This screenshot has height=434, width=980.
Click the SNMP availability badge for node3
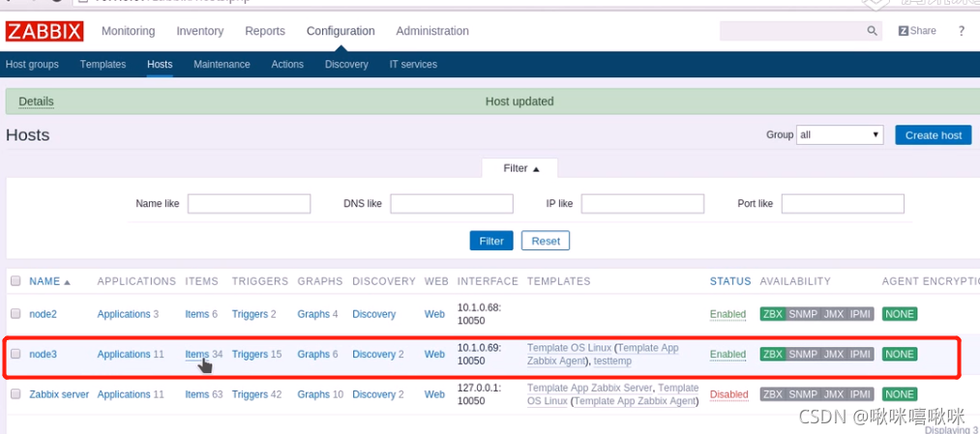pyautogui.click(x=803, y=354)
